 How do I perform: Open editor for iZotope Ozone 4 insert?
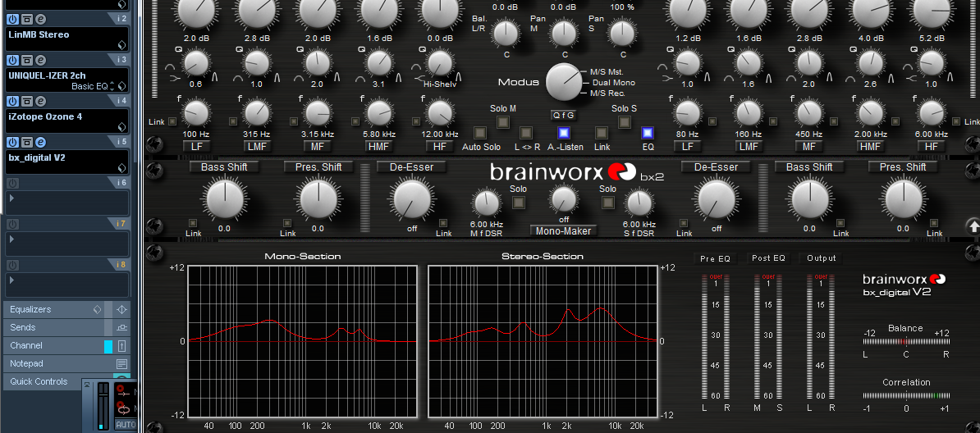40,101
